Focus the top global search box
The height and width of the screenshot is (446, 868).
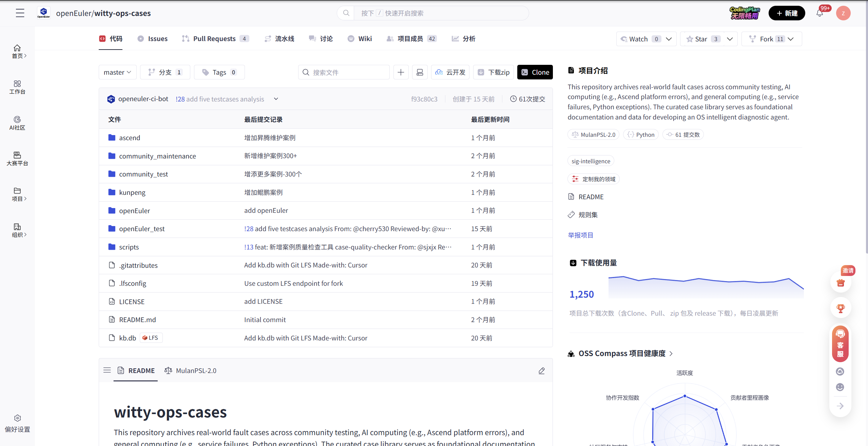pyautogui.click(x=433, y=13)
